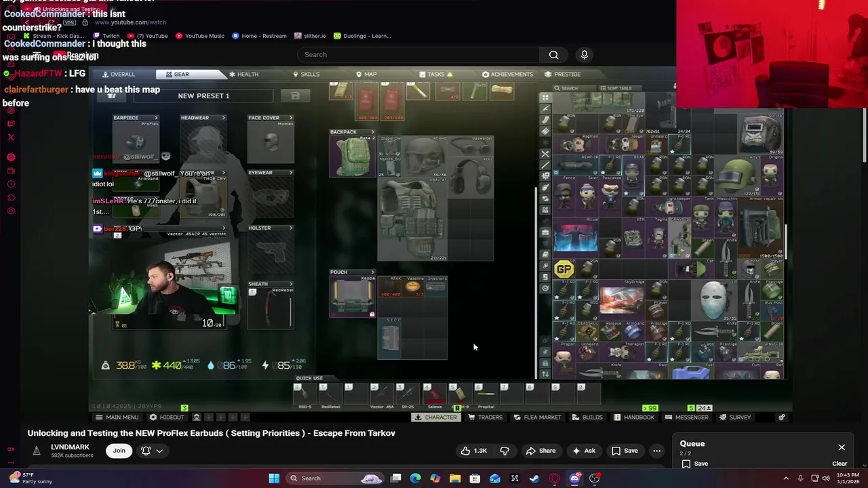This screenshot has width=868, height=488.
Task: Click the stash grid tab icon
Action: 545,98
